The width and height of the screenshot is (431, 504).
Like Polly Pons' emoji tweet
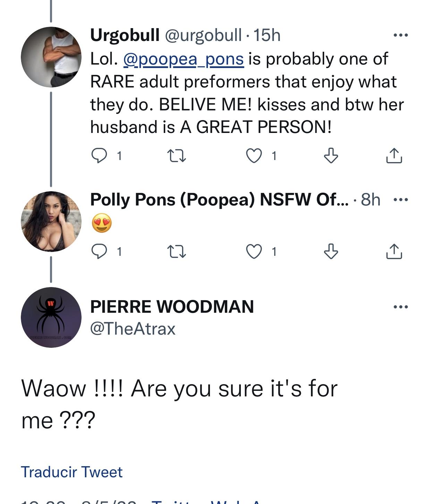pyautogui.click(x=254, y=251)
